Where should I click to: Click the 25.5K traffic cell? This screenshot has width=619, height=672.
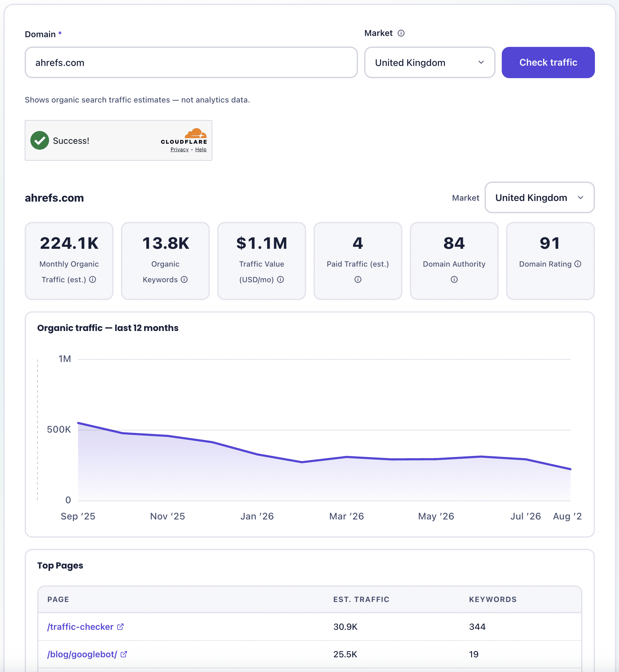(x=345, y=654)
